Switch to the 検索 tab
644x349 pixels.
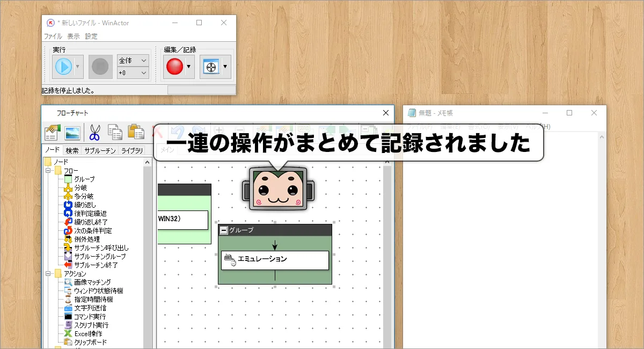tap(72, 150)
